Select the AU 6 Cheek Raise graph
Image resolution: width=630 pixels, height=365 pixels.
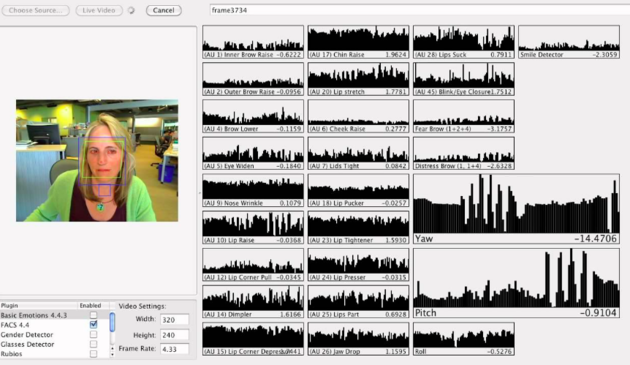click(x=358, y=116)
